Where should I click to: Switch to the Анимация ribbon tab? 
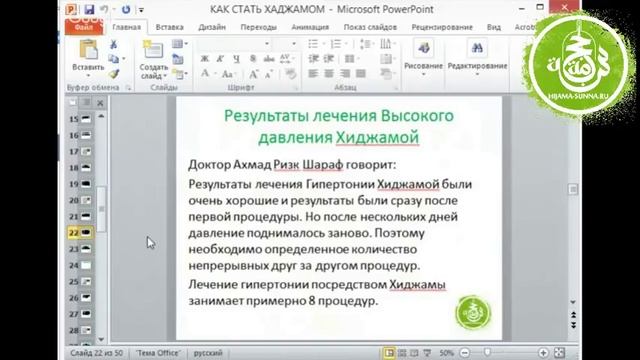click(x=310, y=27)
